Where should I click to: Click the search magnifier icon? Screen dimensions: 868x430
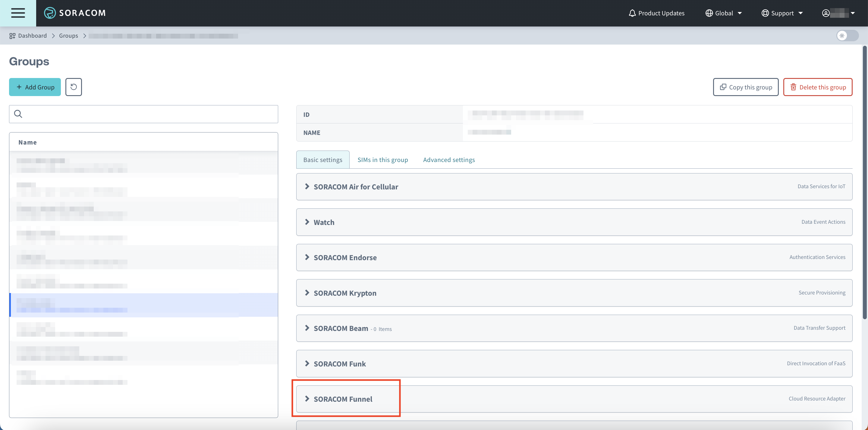point(18,114)
